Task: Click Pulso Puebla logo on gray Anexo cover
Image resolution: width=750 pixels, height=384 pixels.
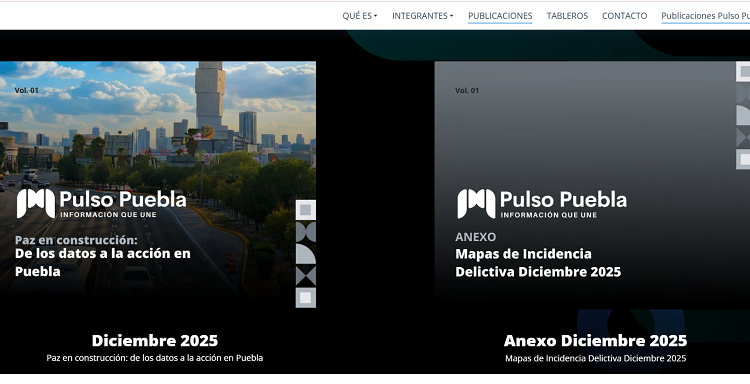Action: pyautogui.click(x=541, y=203)
